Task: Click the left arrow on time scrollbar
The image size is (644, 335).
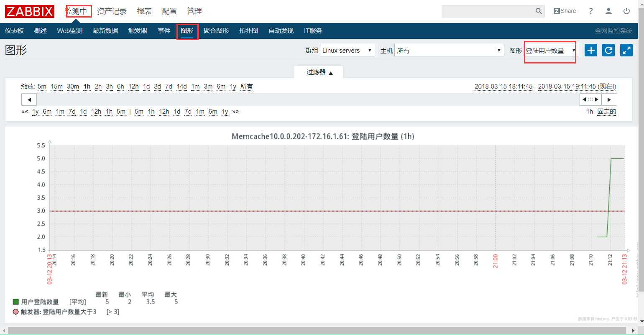Action: coord(29,99)
